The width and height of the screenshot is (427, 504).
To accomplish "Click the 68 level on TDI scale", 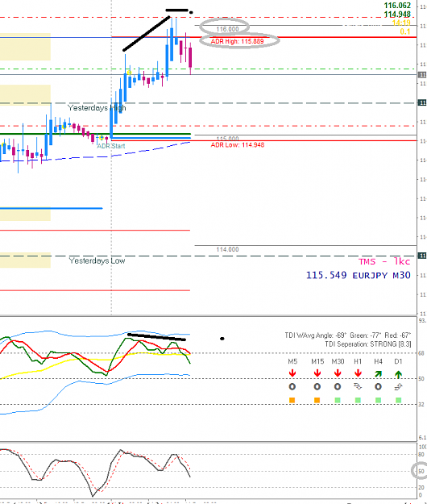I will click(x=421, y=353).
